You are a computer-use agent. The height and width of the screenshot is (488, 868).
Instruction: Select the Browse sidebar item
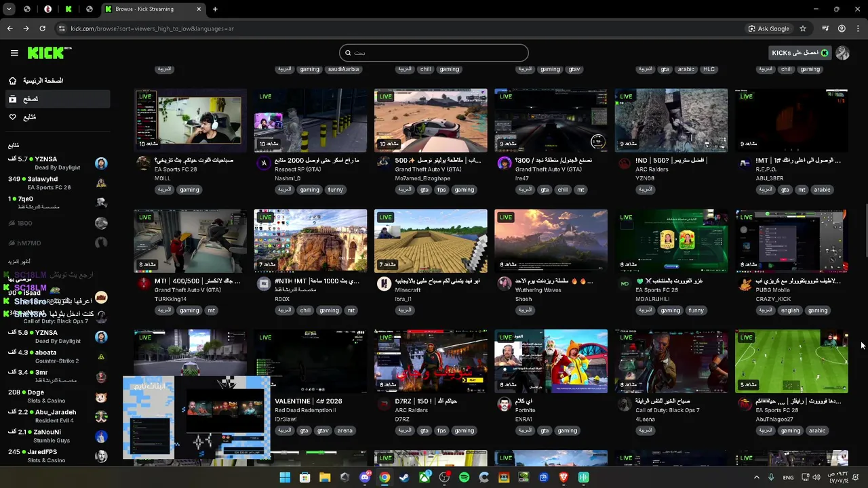pos(57,99)
